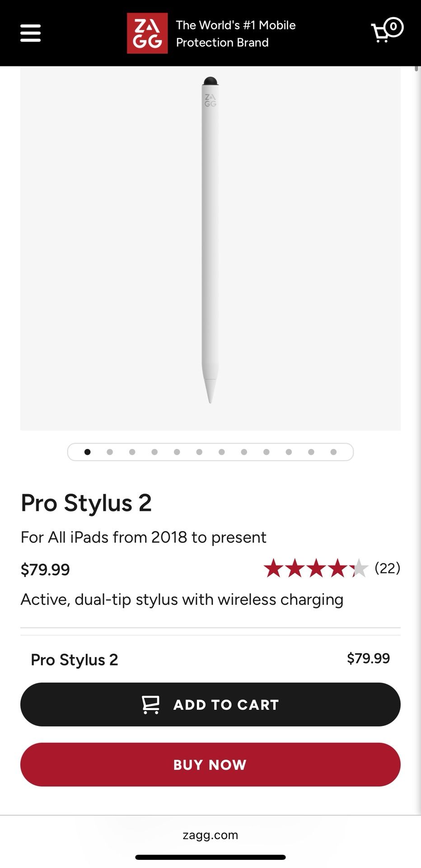Click the ZAGG logo
This screenshot has width=421, height=868.
pos(147,33)
